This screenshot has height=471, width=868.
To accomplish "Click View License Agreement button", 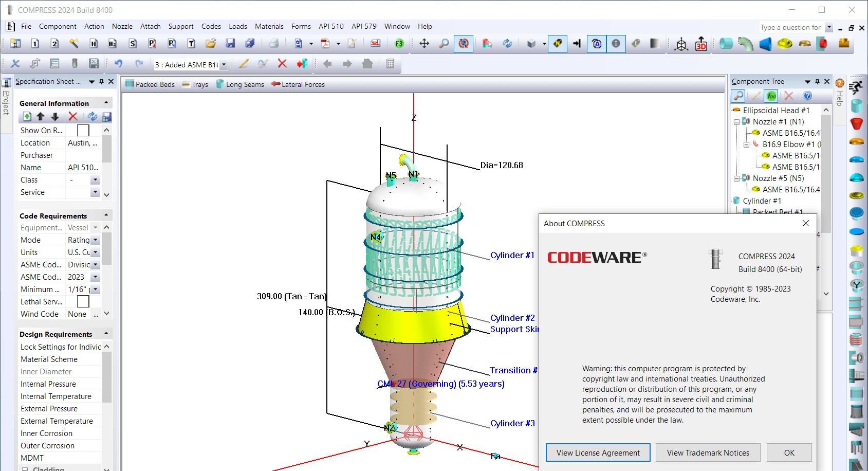I will tap(598, 453).
